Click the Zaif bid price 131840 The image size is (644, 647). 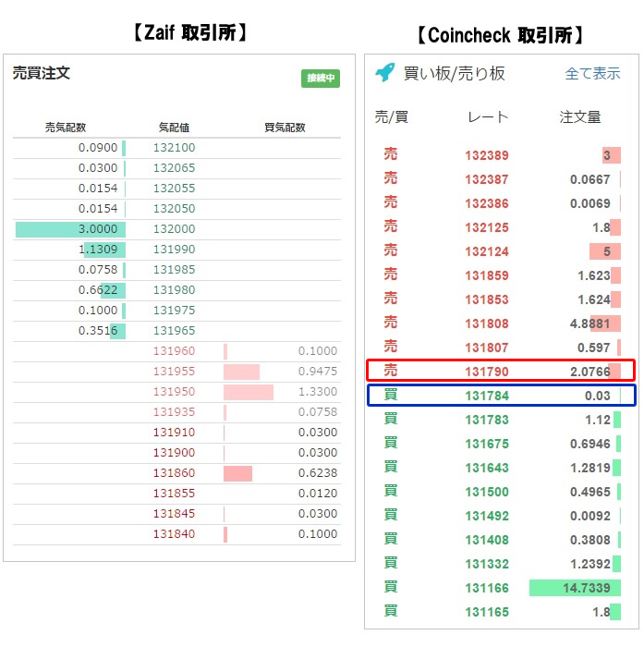[x=174, y=534]
